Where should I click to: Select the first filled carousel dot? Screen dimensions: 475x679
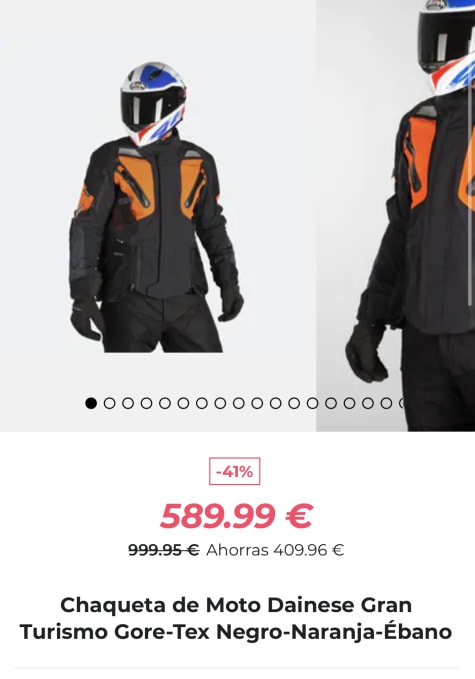click(91, 403)
